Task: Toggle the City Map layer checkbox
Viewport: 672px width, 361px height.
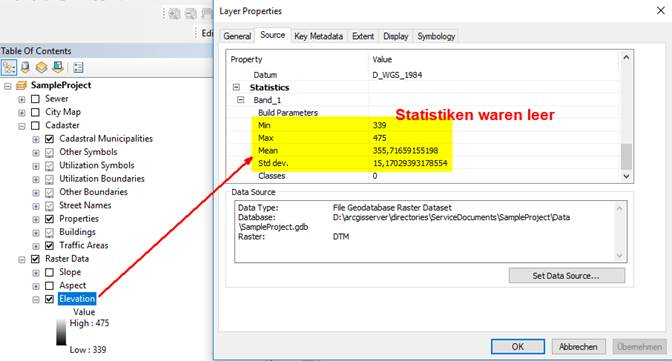Action: pyautogui.click(x=36, y=112)
